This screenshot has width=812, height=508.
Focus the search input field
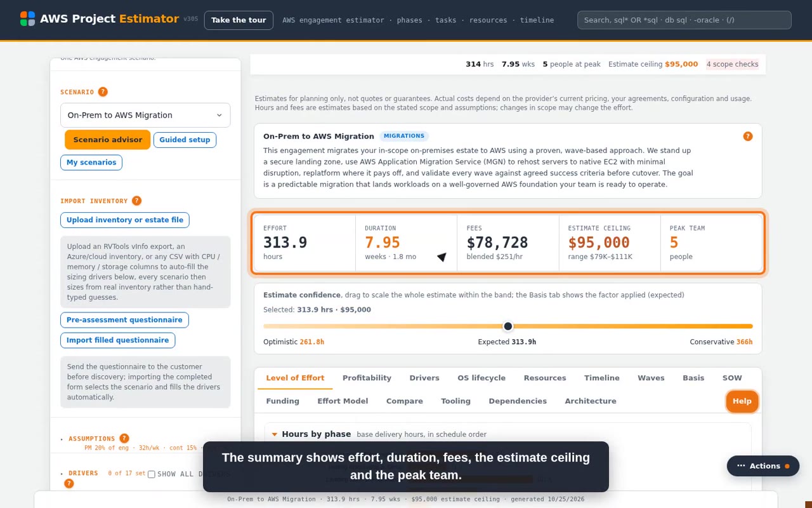pos(684,20)
